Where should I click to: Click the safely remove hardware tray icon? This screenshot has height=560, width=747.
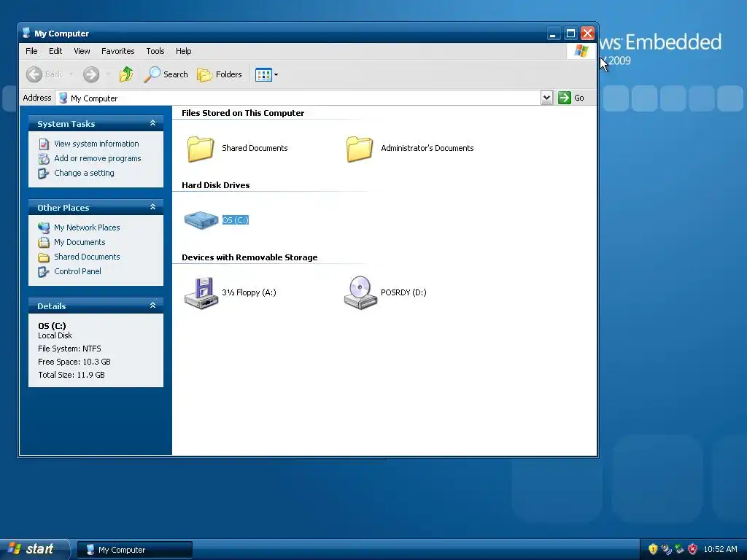(679, 549)
